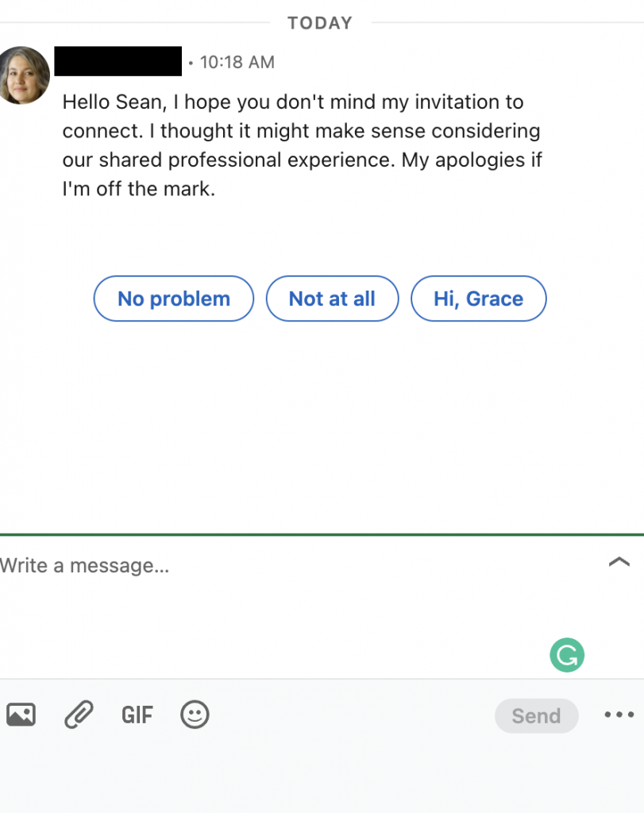Click the TODAY date separator label
The image size is (644, 813).
pyautogui.click(x=320, y=23)
